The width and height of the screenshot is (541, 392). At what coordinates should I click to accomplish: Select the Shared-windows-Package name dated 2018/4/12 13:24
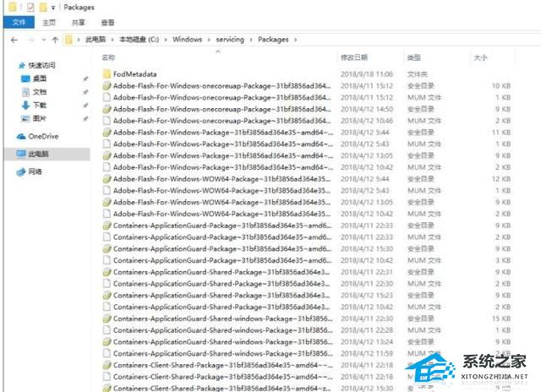(x=223, y=342)
